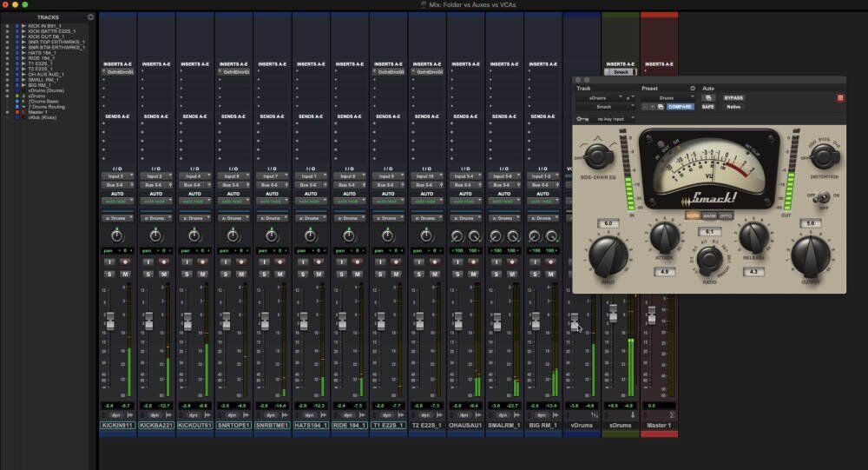Click the dyn automation arrow on KICKIN911
Image resolution: width=868 pixels, height=470 pixels.
tap(130, 415)
